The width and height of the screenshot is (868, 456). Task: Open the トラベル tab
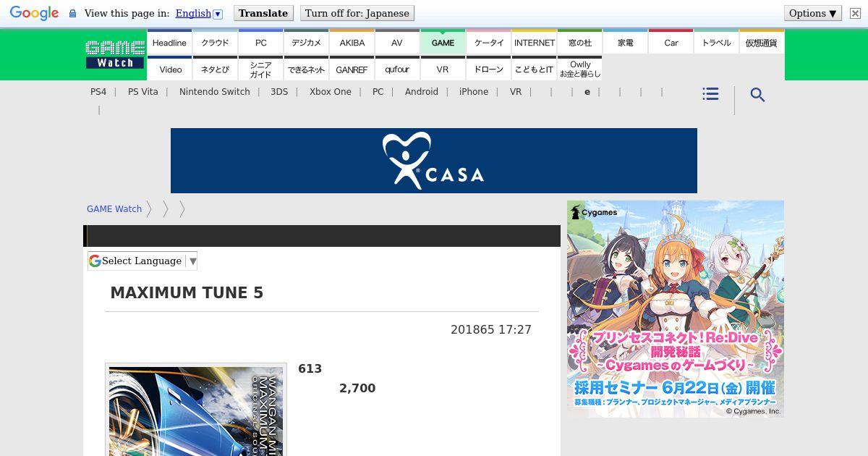pyautogui.click(x=717, y=43)
